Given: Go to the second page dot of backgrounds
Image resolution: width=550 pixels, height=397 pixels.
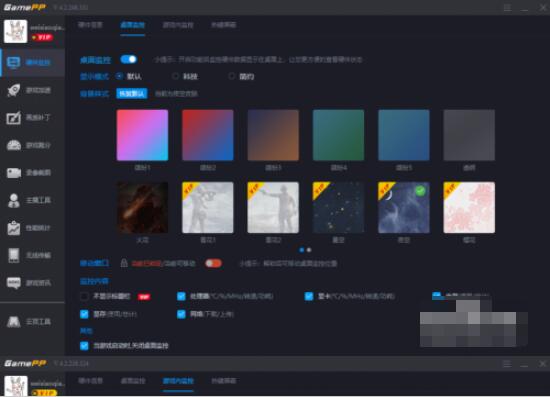Looking at the screenshot, I should pyautogui.click(x=309, y=250).
